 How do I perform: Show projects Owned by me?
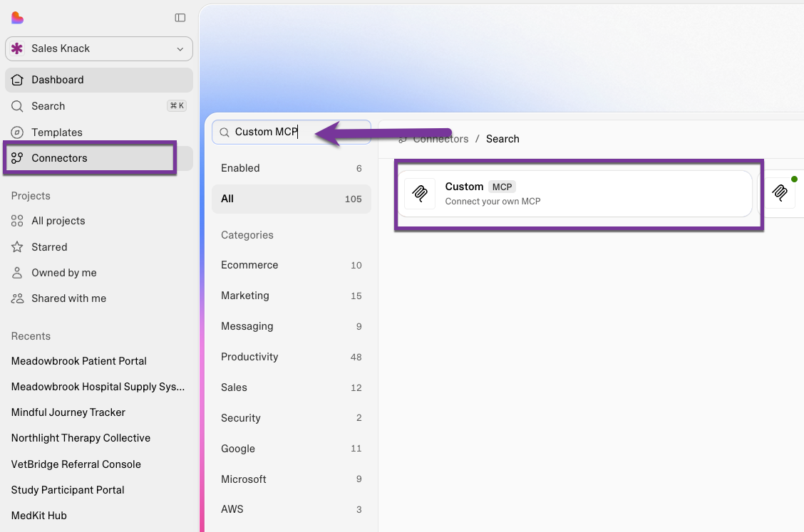click(99, 273)
